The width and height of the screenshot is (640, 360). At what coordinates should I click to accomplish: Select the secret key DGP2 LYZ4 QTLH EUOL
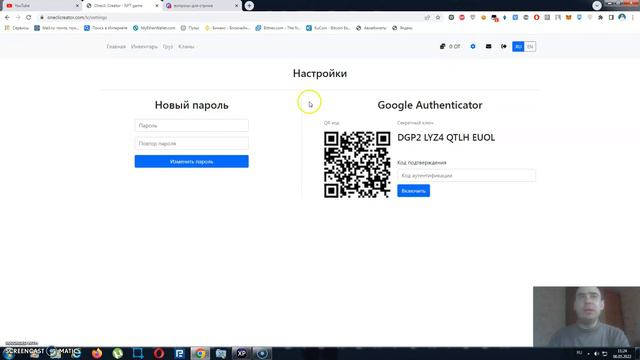point(446,138)
